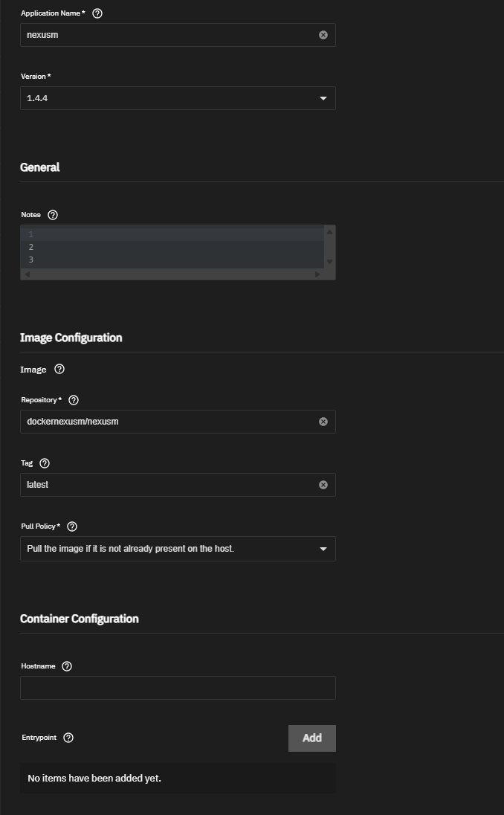504x815 pixels.
Task: Show help for Hostname field
Action: (x=67, y=666)
